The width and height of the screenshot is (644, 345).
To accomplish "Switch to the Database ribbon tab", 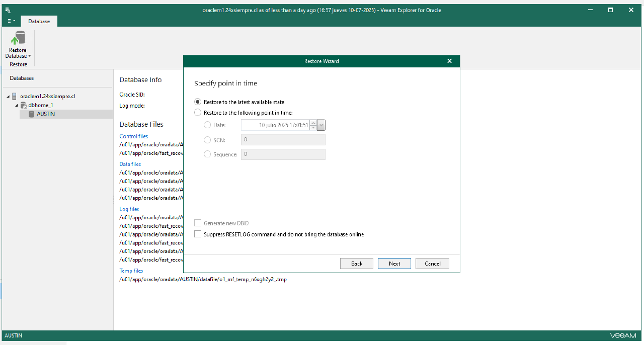I will click(x=39, y=21).
